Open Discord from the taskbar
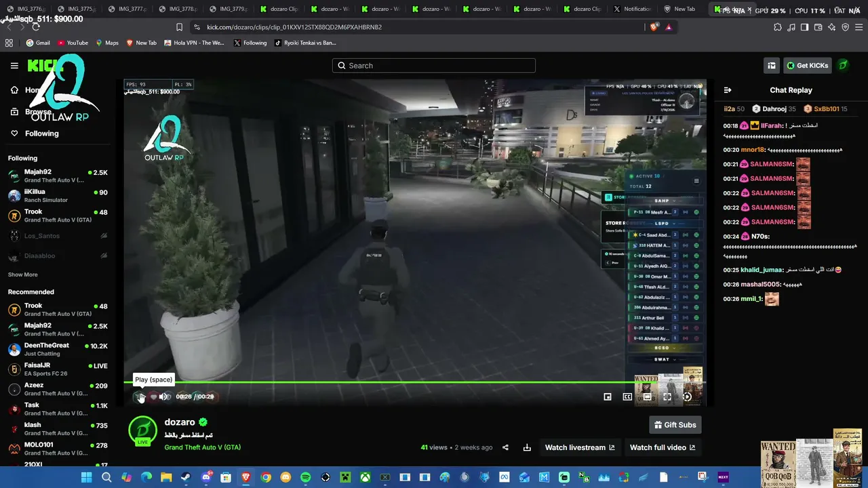Image resolution: width=868 pixels, height=488 pixels. coord(206,477)
